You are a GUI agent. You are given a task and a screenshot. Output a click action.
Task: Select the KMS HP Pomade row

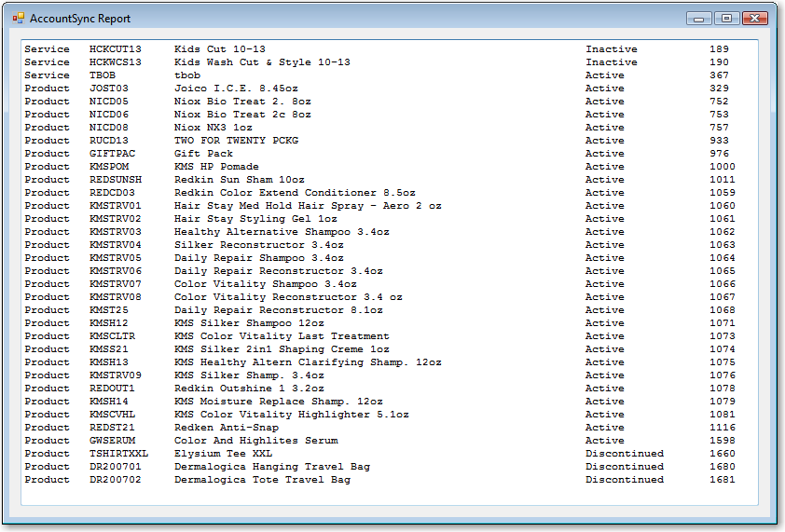tap(216, 167)
